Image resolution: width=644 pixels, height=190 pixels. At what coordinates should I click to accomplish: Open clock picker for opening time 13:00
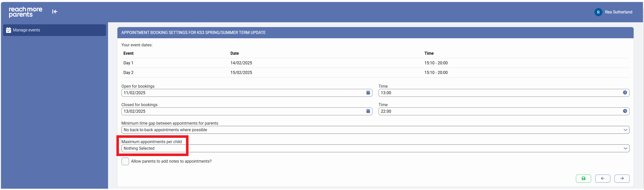click(625, 93)
